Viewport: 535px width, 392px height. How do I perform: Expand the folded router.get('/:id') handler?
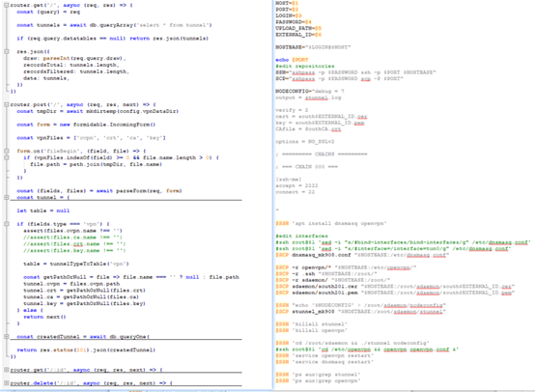tap(7, 370)
